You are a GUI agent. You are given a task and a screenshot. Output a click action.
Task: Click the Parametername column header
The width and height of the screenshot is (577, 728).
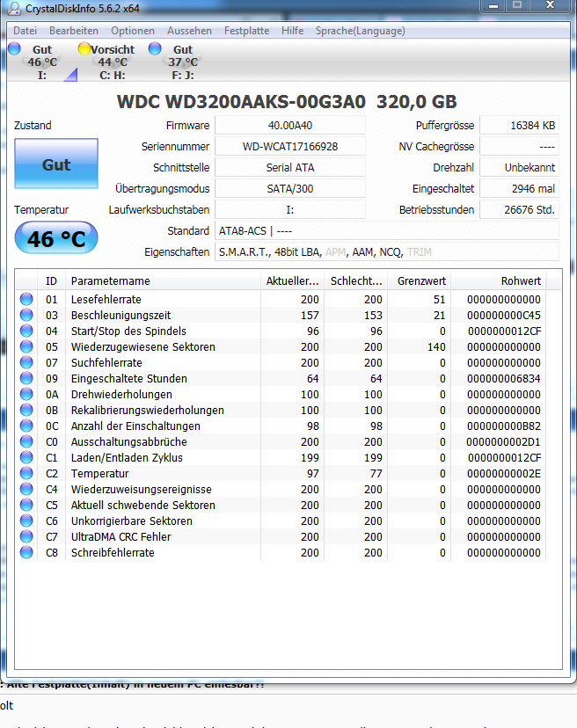coord(163,280)
